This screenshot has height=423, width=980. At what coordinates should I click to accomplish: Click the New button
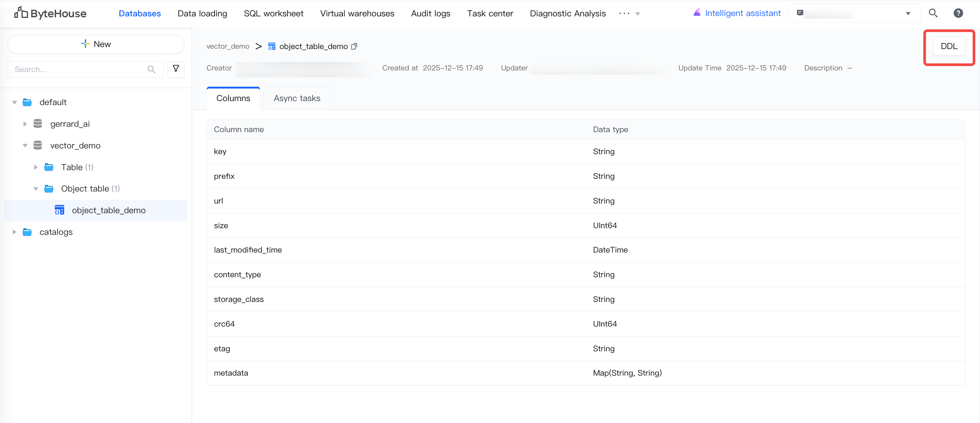click(96, 44)
